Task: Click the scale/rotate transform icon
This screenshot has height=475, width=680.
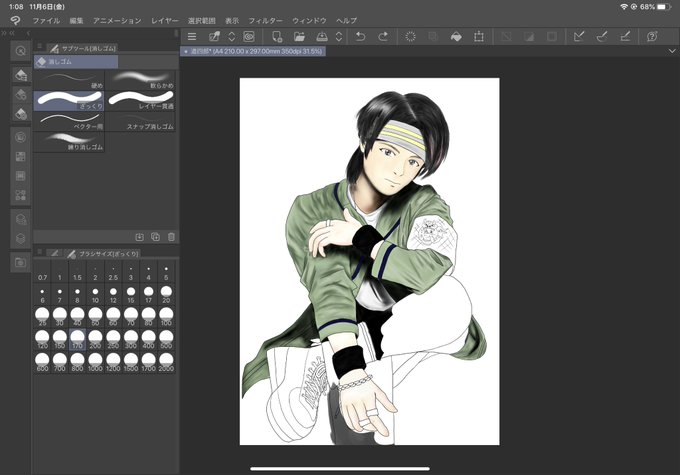Action: (x=479, y=36)
